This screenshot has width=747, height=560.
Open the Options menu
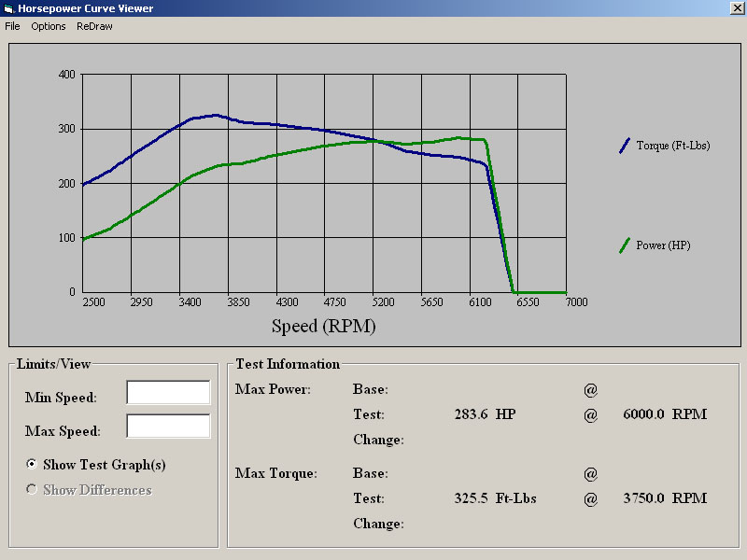tap(49, 26)
